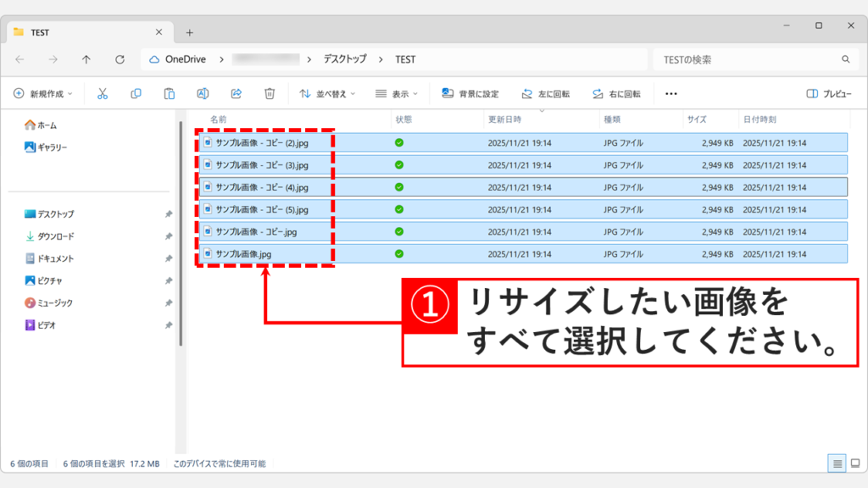Set selected image as background
868x488 pixels.
click(x=470, y=93)
